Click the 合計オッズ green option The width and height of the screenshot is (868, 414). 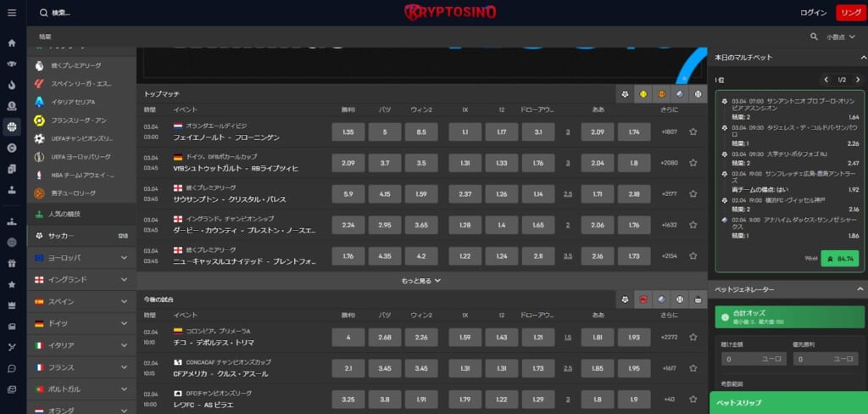789,317
